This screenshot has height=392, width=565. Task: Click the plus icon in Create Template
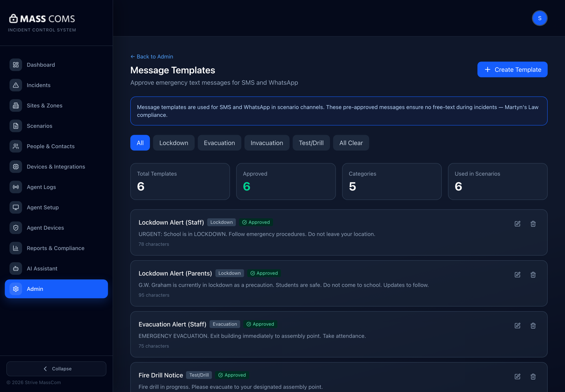pos(488,69)
